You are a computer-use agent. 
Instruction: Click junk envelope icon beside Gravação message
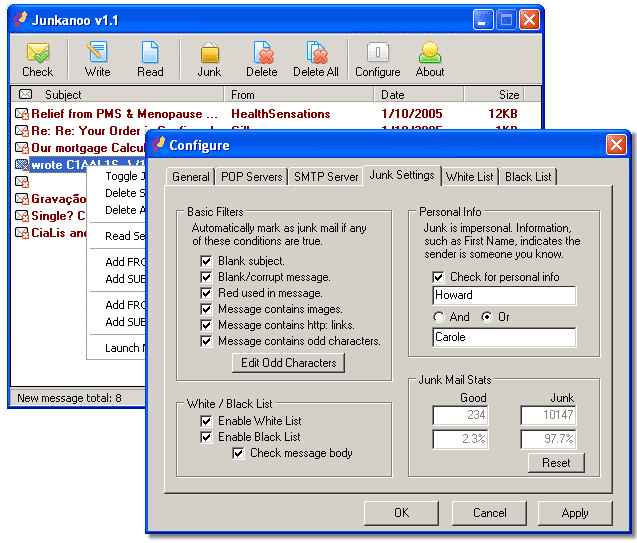click(22, 199)
